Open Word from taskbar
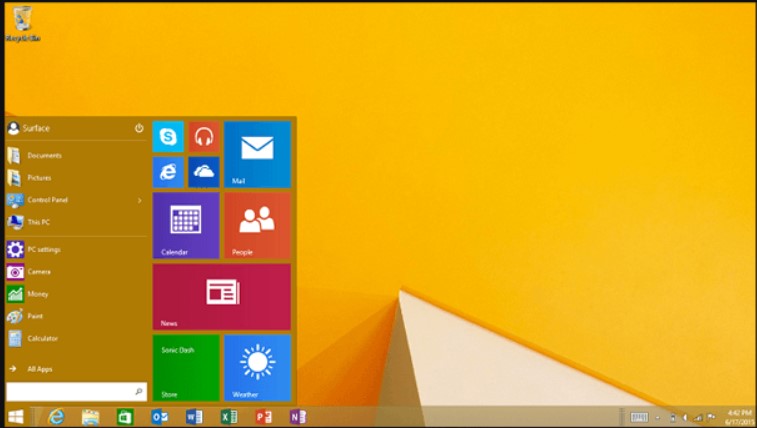This screenshot has height=428, width=757. (194, 416)
